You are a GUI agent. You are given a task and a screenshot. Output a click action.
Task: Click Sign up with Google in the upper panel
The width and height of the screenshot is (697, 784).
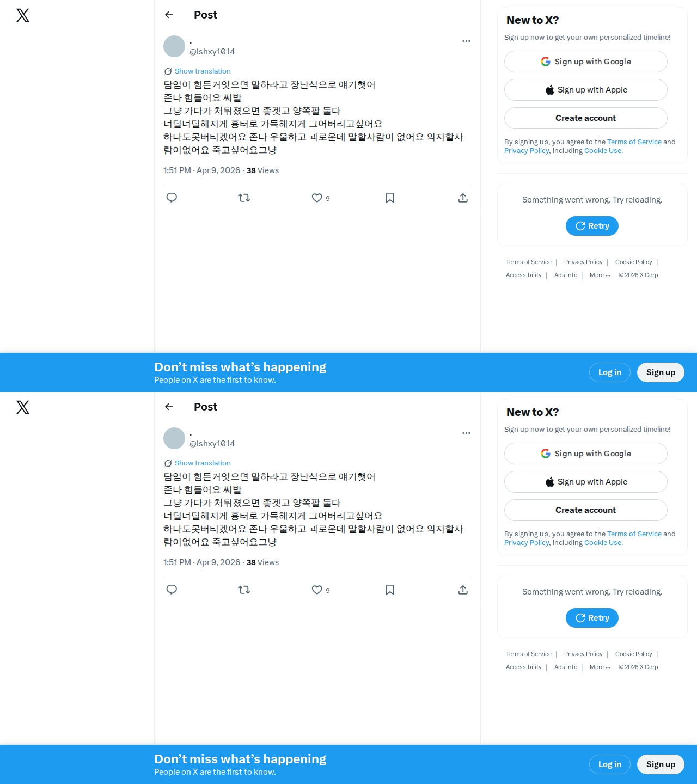click(586, 62)
